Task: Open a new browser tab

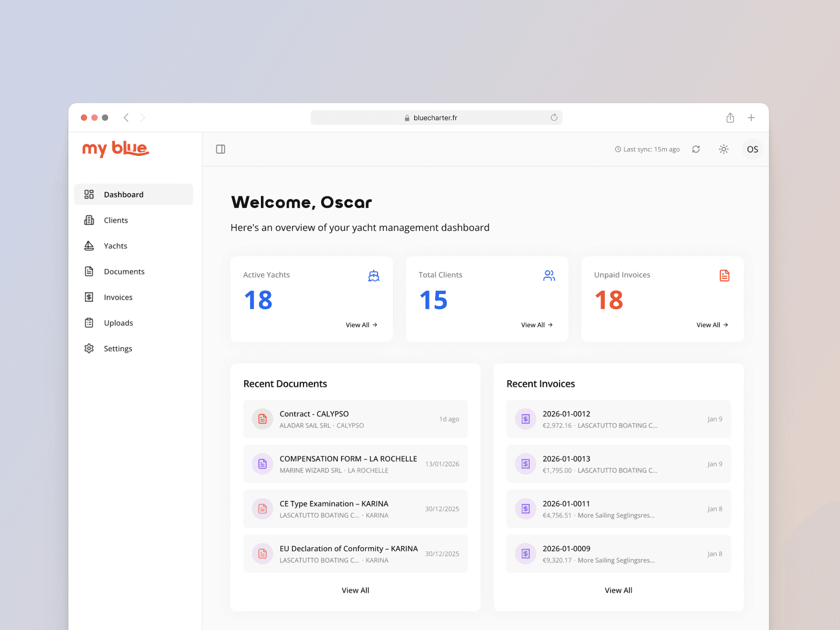Action: (x=751, y=118)
